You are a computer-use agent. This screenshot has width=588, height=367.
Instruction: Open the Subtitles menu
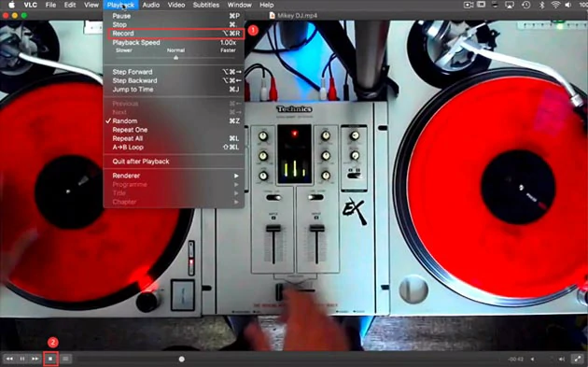206,5
